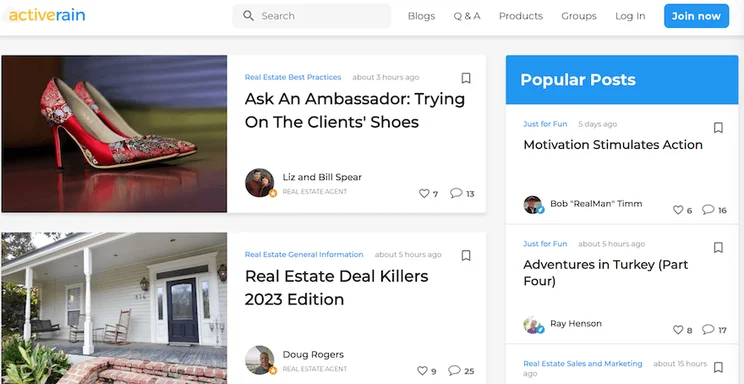The width and height of the screenshot is (744, 384).
Task: Click the "about 3 hours ago" timestamp
Action: pyautogui.click(x=385, y=77)
